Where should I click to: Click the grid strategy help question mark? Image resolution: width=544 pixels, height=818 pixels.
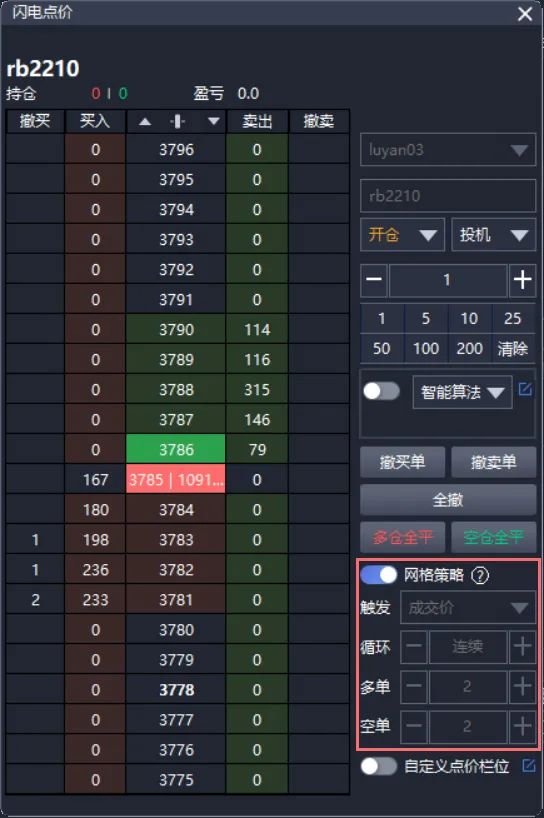click(x=480, y=575)
